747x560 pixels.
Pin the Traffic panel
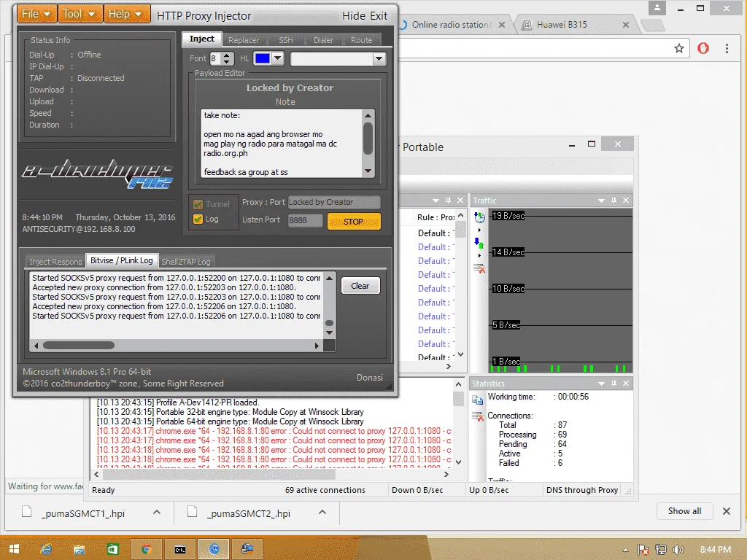point(614,201)
